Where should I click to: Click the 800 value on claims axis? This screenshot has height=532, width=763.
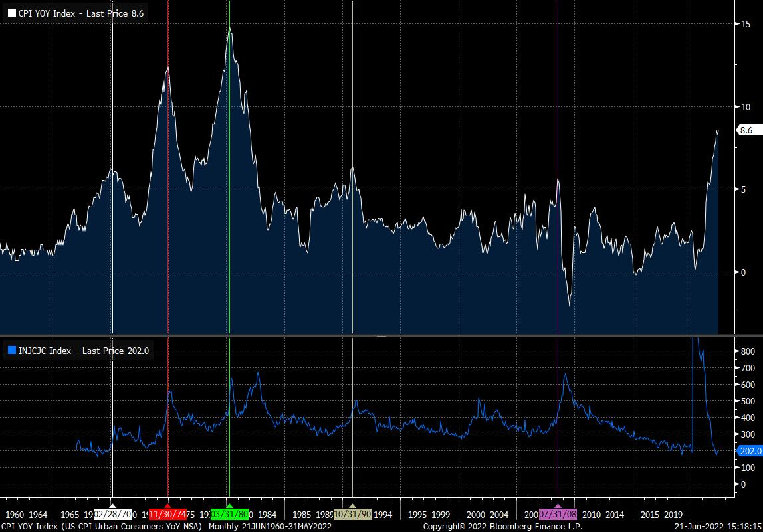(x=748, y=351)
